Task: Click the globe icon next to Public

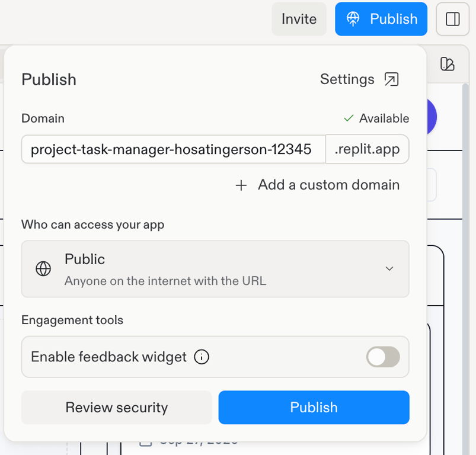Action: pyautogui.click(x=43, y=269)
